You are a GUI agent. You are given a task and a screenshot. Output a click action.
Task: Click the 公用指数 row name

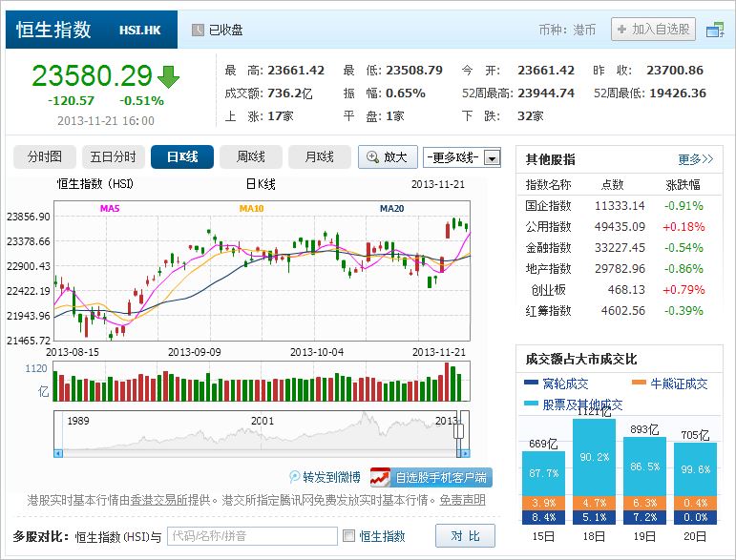pos(548,226)
